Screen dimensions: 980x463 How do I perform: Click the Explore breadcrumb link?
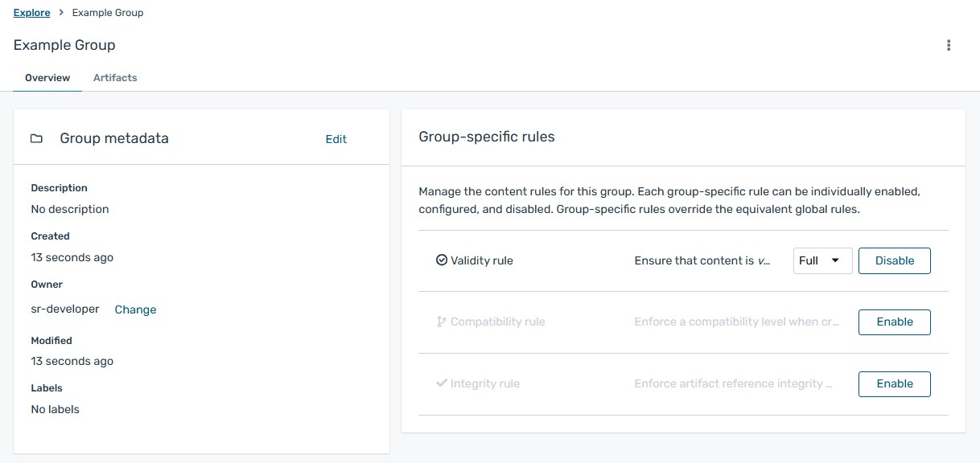click(31, 12)
